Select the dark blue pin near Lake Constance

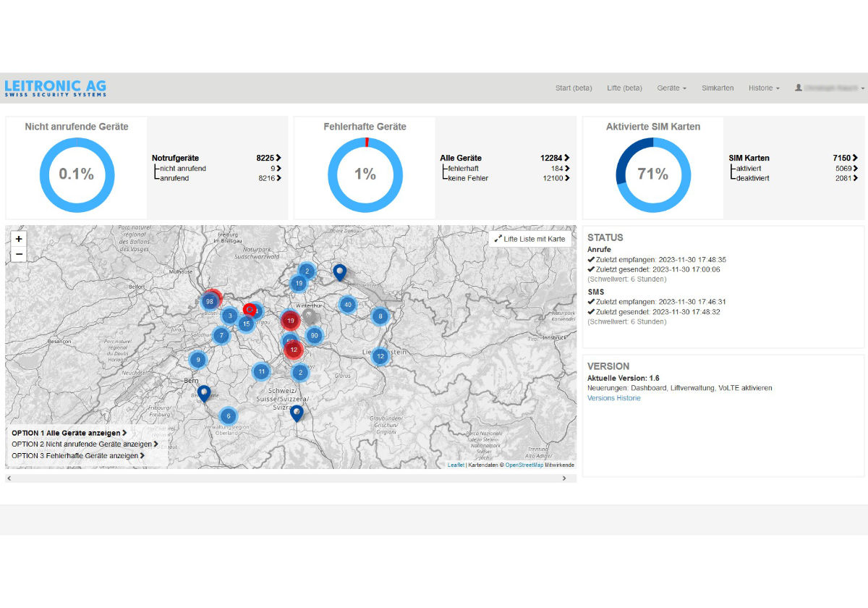tap(339, 272)
